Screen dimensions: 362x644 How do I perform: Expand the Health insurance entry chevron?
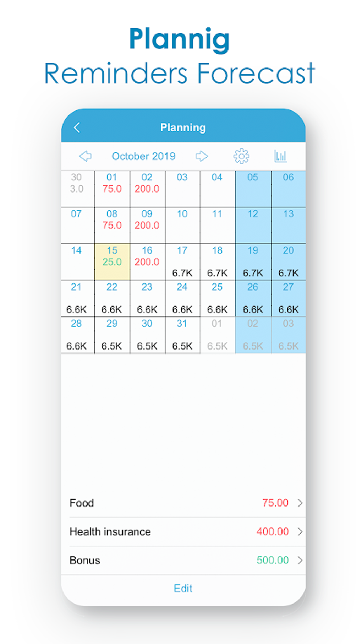point(300,531)
